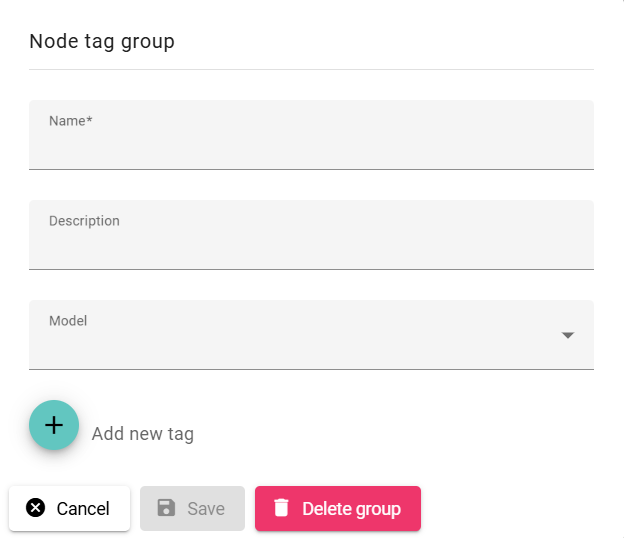Click the floppy disk Save icon
The image size is (624, 538).
(x=167, y=508)
